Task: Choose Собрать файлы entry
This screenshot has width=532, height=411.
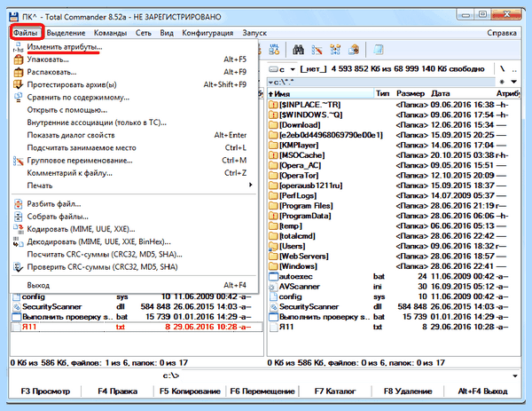Action: click(x=134, y=217)
